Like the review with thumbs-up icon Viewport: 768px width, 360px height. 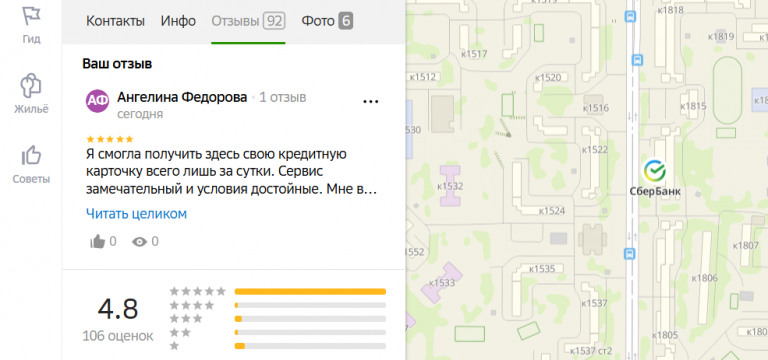pyautogui.click(x=98, y=241)
